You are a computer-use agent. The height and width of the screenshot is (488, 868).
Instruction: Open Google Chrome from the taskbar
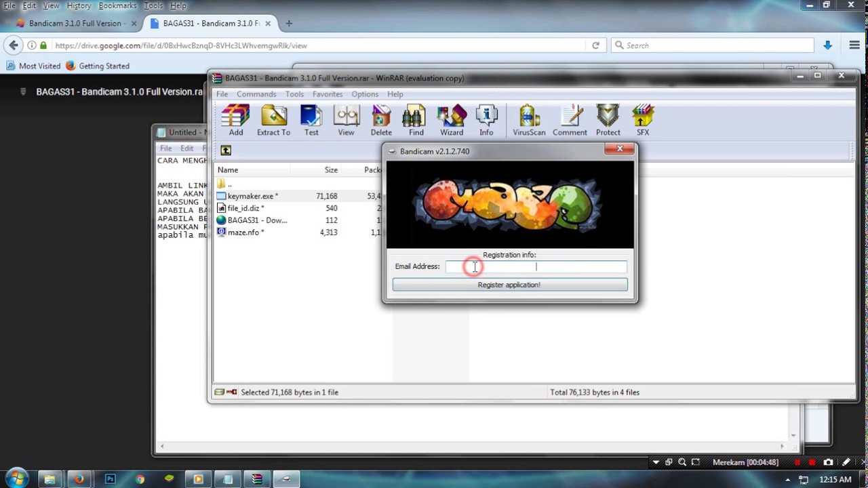pos(140,479)
